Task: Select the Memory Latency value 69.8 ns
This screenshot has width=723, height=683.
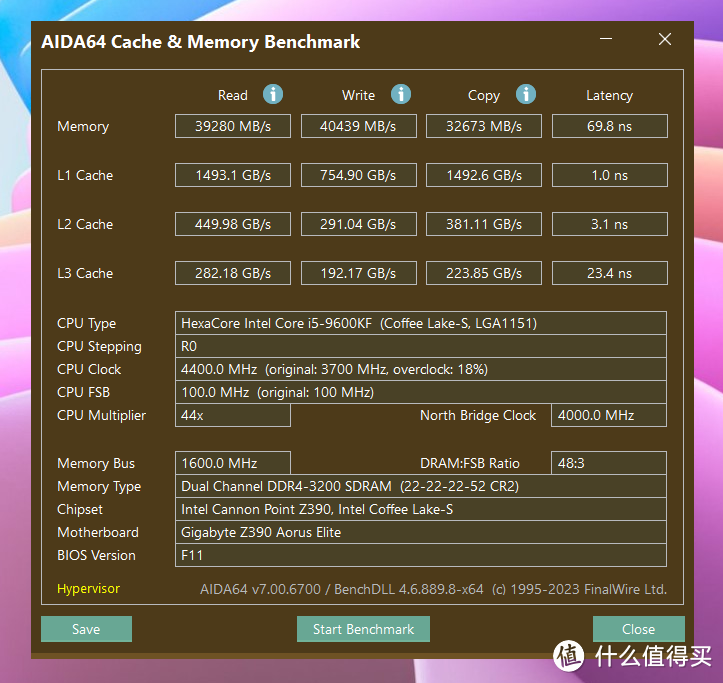Action: (x=610, y=126)
